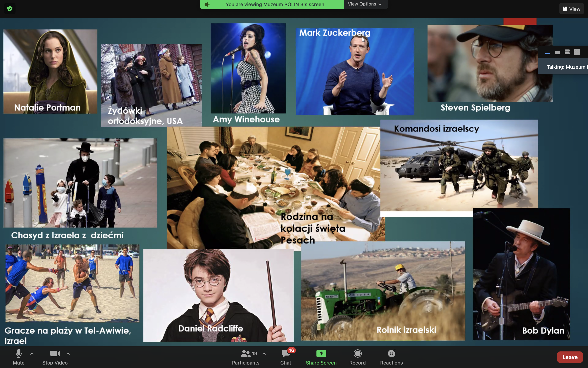The width and height of the screenshot is (588, 368).
Task: Select the minimized thumbnail strip icon
Action: [x=547, y=53]
